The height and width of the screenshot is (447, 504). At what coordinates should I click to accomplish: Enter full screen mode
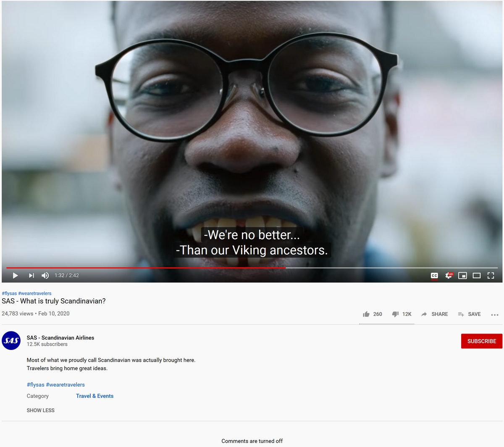pyautogui.click(x=491, y=276)
